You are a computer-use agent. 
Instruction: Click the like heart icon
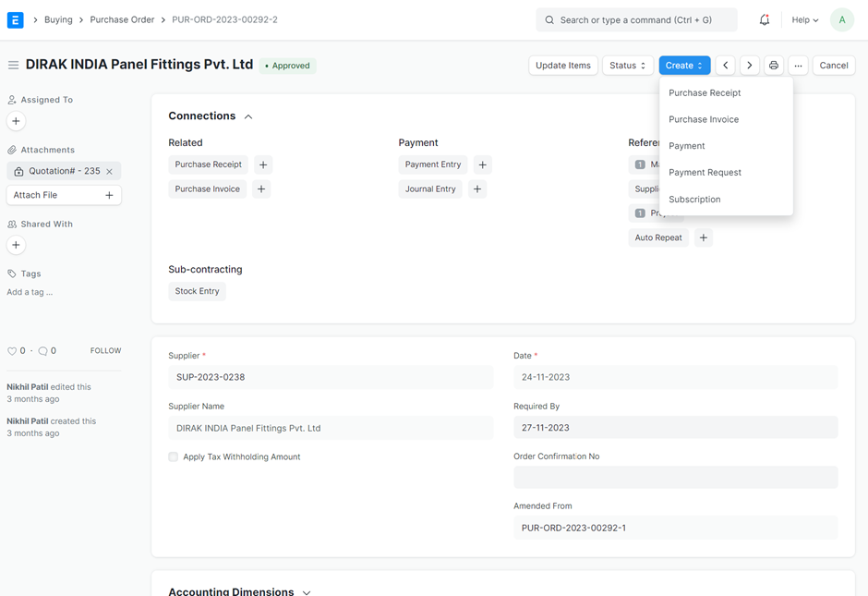(x=12, y=351)
